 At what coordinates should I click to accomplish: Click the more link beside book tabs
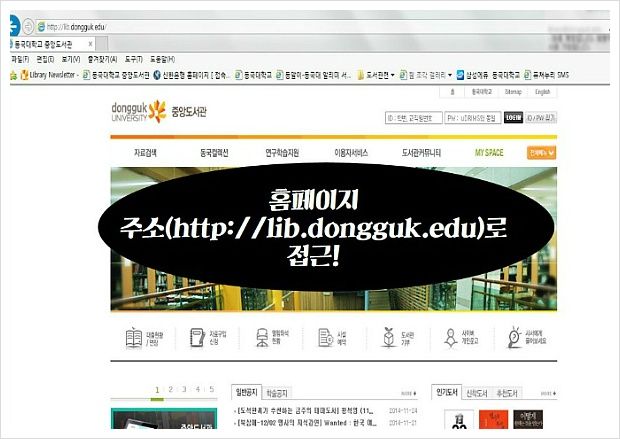click(x=548, y=394)
